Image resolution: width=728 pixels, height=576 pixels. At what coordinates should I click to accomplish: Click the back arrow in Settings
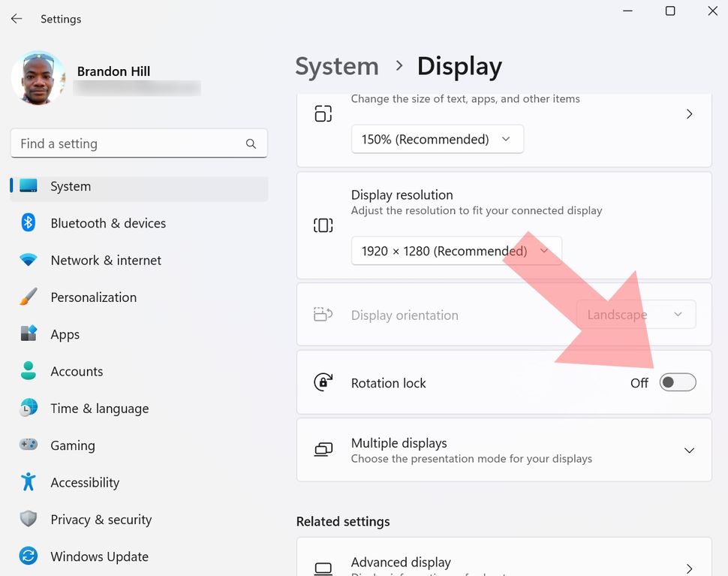tap(17, 19)
